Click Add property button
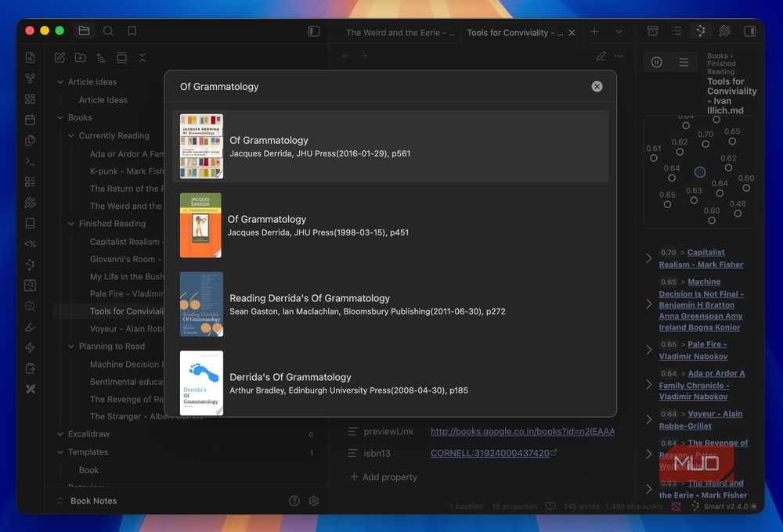The image size is (783, 532). [x=384, y=477]
